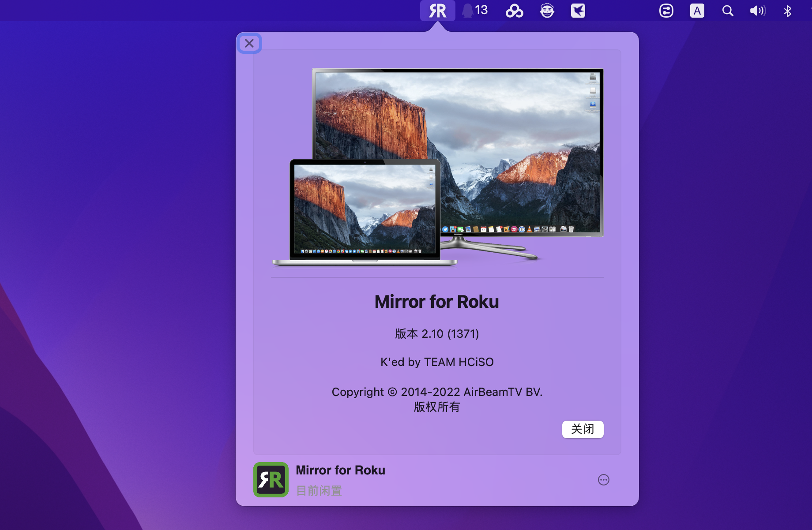
Task: Click the 版本 2.10 (1371) version text
Action: (436, 334)
